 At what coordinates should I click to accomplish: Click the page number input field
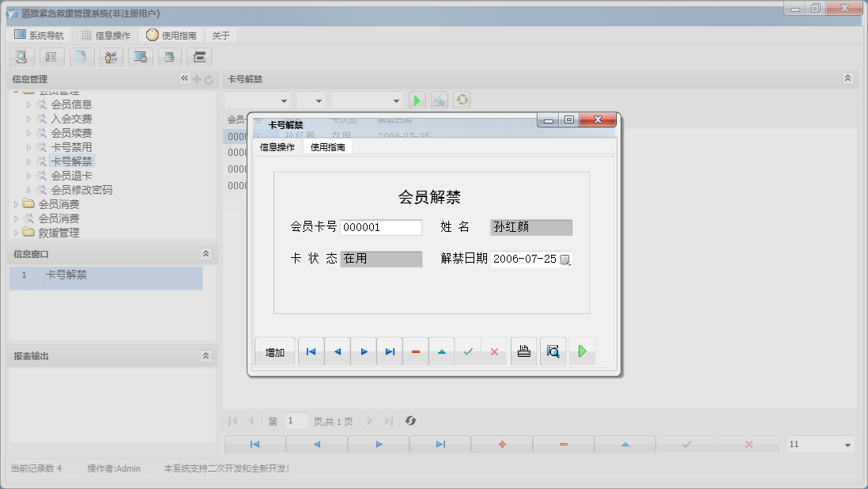point(296,420)
